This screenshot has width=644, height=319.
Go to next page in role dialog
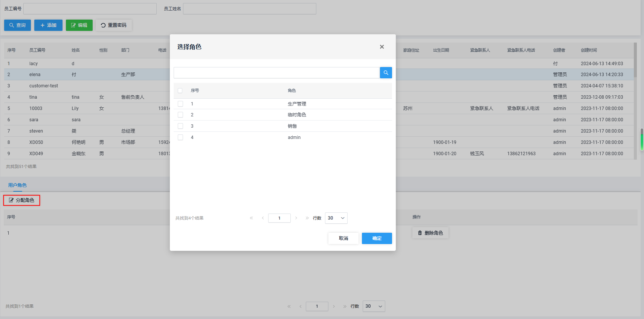296,218
